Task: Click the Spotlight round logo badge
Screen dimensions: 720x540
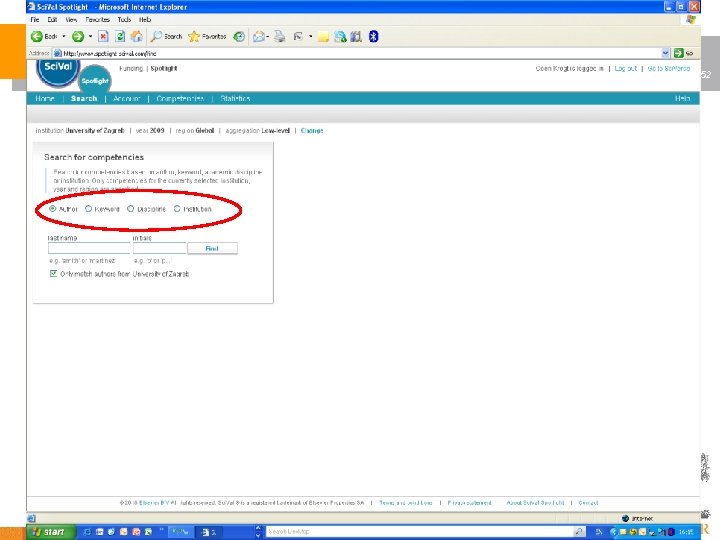Action: pos(95,80)
